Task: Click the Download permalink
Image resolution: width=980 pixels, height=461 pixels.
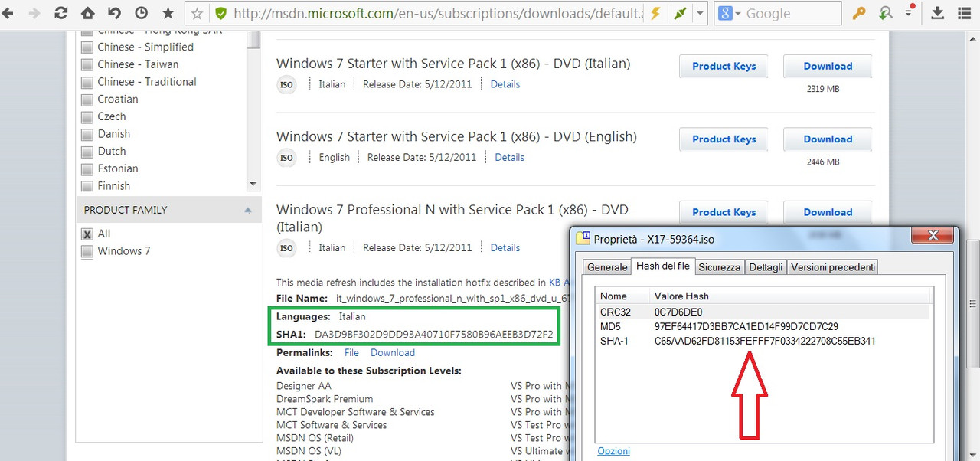Action: pos(393,352)
